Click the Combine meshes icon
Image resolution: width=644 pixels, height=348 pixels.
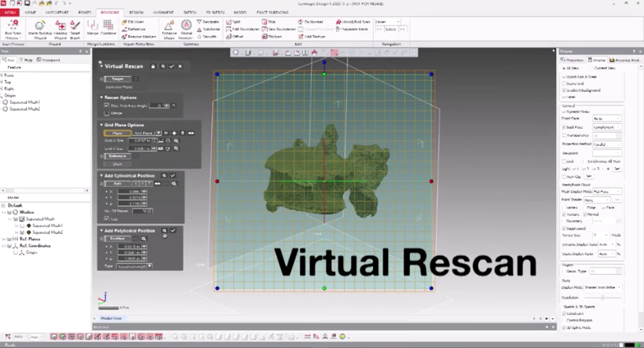[x=108, y=29]
